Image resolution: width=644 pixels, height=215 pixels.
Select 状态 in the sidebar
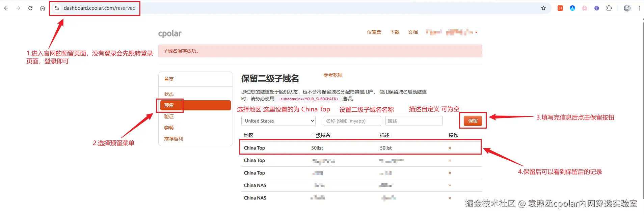[x=169, y=94]
